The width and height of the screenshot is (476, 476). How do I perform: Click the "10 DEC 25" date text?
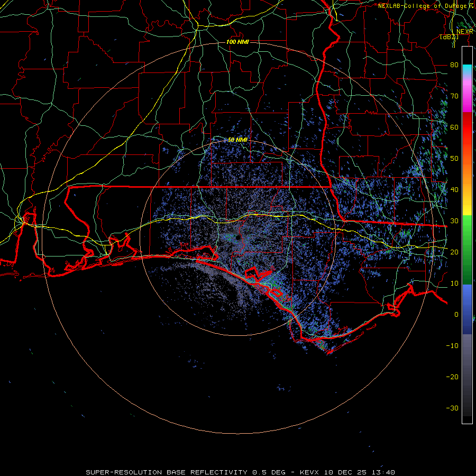pos(345,472)
